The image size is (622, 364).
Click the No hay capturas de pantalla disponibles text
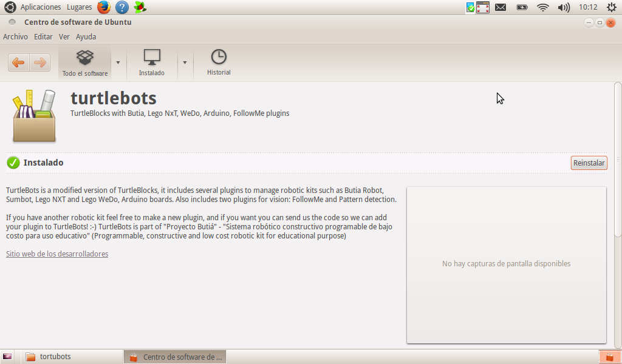tap(506, 264)
